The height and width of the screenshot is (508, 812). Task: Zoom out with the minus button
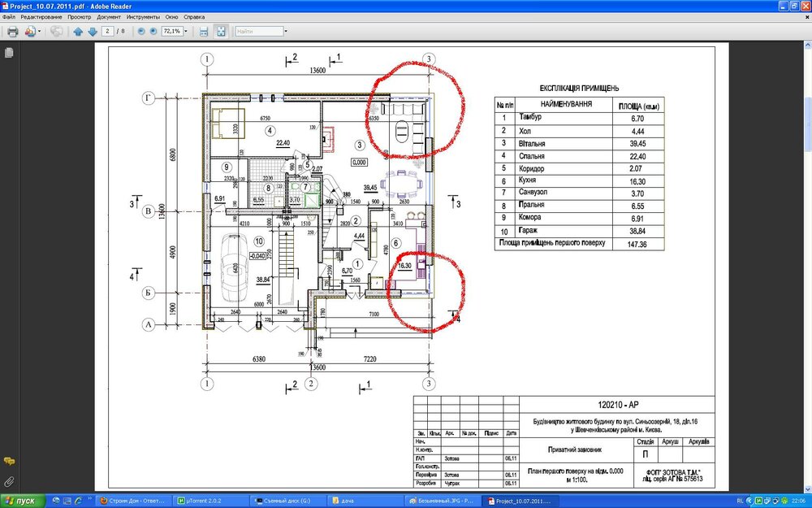(141, 32)
